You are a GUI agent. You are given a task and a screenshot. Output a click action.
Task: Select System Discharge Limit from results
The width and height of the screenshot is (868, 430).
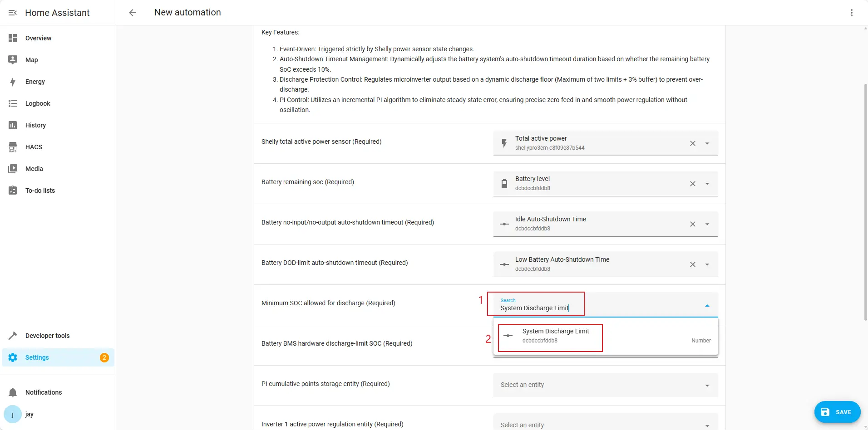pos(556,336)
